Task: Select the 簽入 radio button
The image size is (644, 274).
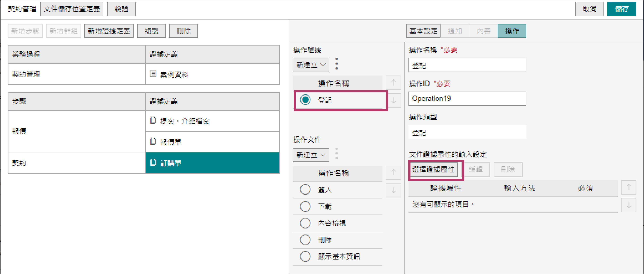Action: pyautogui.click(x=305, y=190)
